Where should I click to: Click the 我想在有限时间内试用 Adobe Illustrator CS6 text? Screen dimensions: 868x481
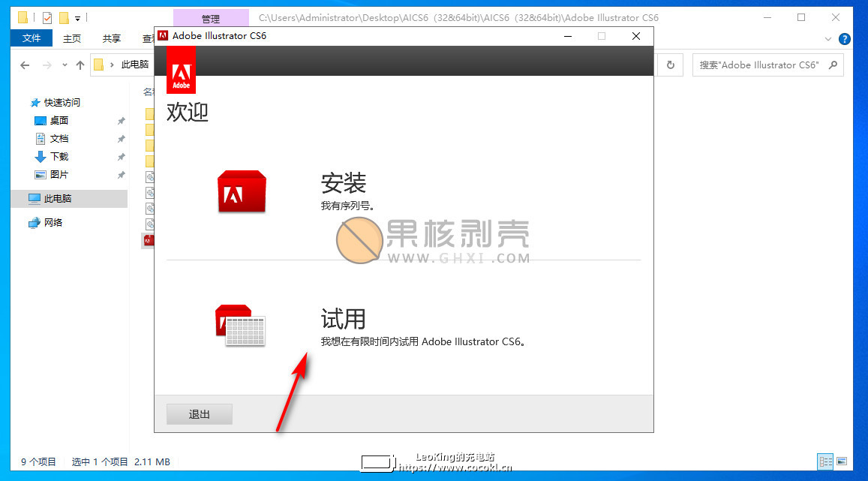[x=423, y=341]
